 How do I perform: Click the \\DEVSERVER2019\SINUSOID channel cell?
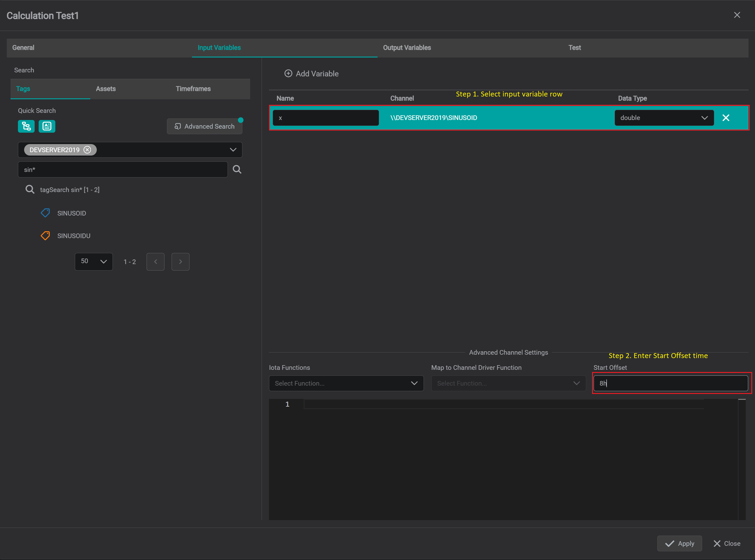(433, 118)
